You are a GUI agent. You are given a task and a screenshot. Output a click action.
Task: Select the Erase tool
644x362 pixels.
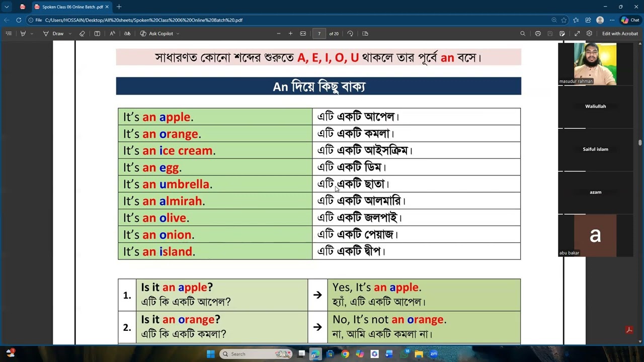[x=83, y=34]
